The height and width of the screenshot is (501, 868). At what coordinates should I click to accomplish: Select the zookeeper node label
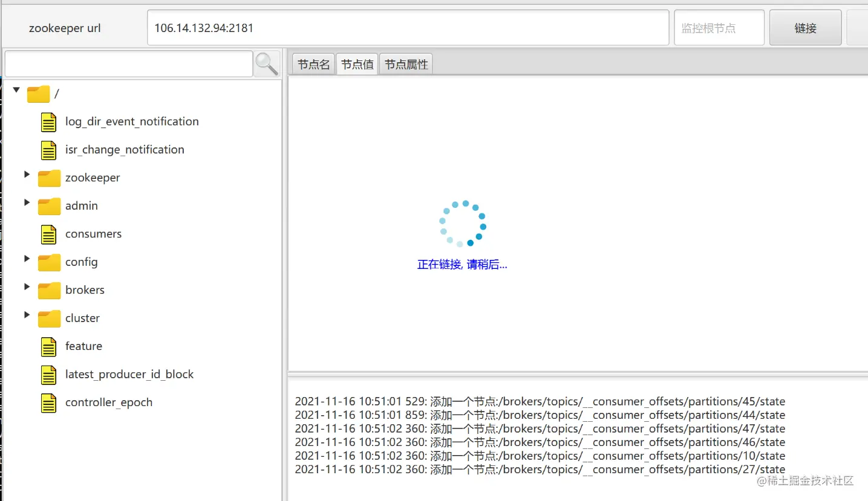(x=93, y=178)
